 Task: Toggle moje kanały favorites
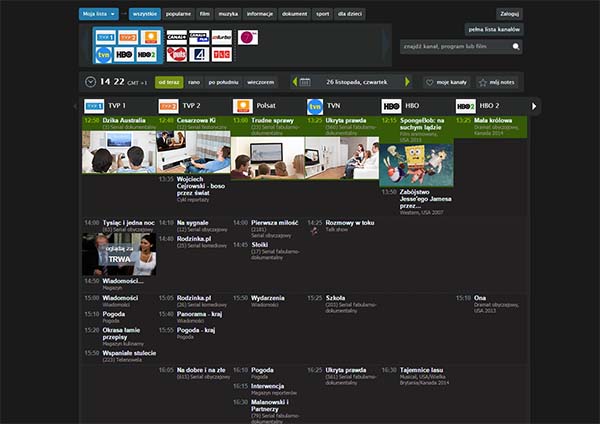(x=446, y=82)
